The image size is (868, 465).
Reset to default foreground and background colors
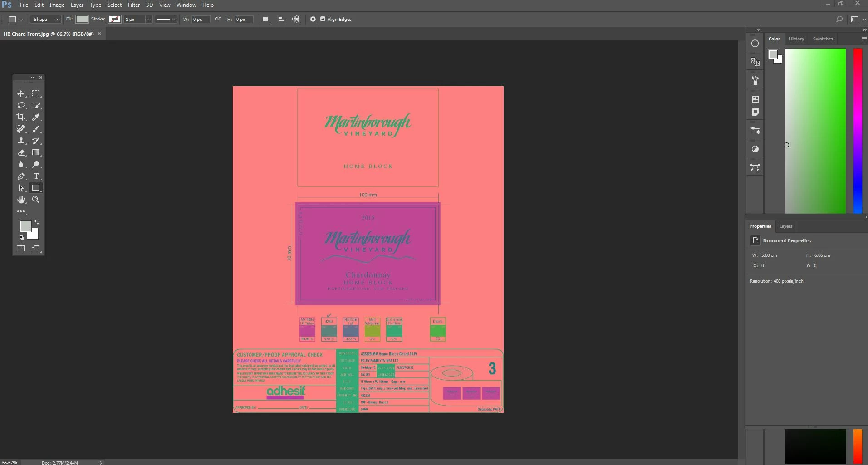click(x=21, y=237)
